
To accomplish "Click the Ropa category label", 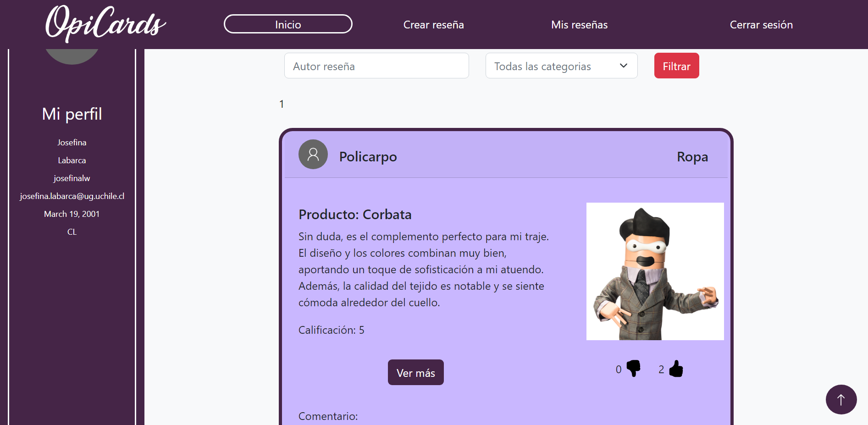I will 692,157.
